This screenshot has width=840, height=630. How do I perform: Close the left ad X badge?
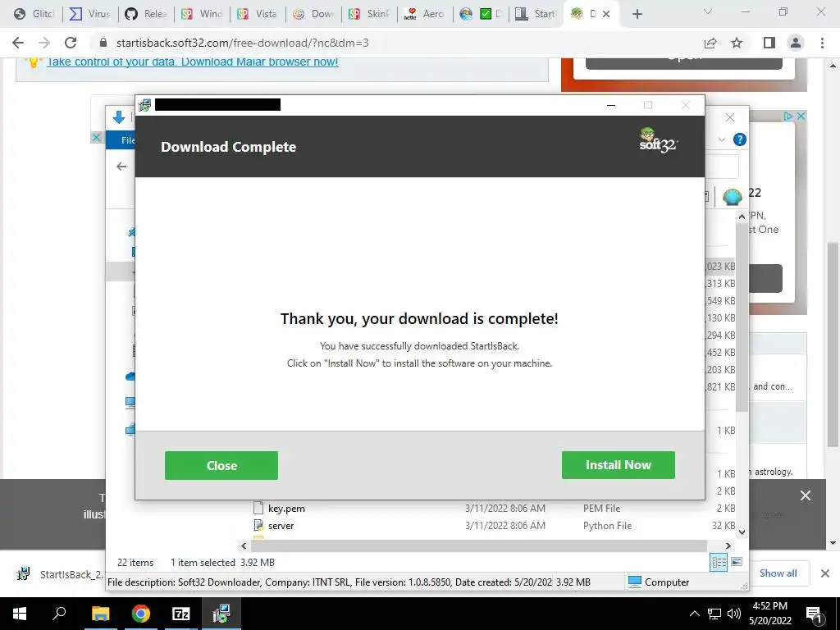coord(97,137)
